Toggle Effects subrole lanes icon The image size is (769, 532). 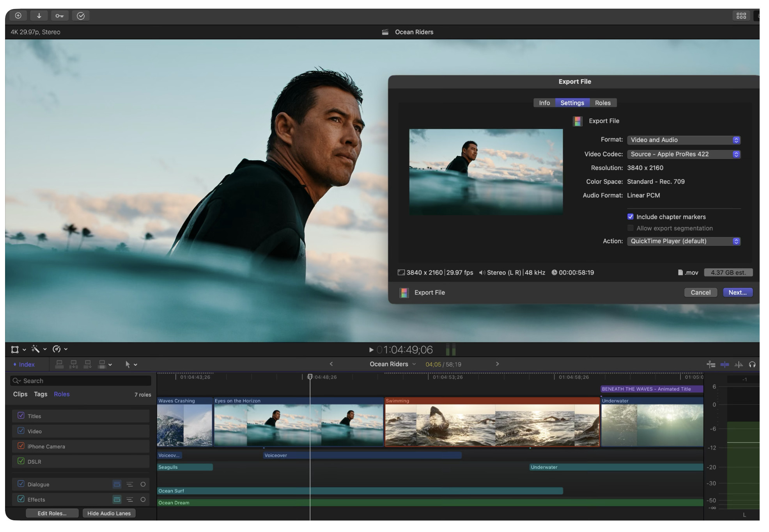[130, 499]
